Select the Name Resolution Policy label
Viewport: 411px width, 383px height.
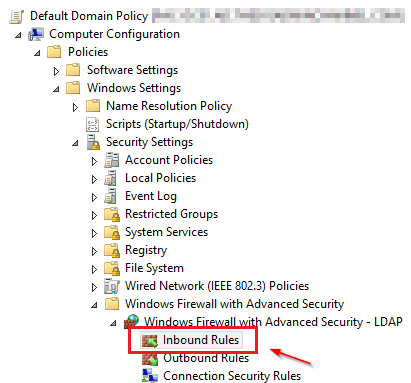click(x=169, y=106)
